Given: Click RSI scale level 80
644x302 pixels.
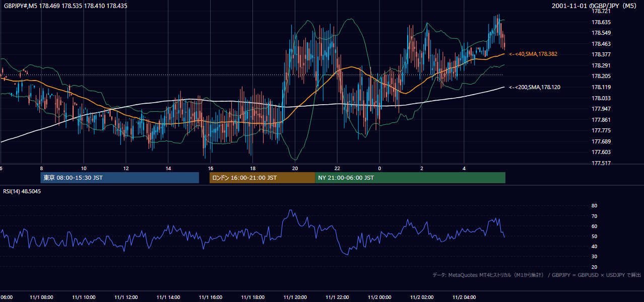Looking at the screenshot, I should (594, 206).
